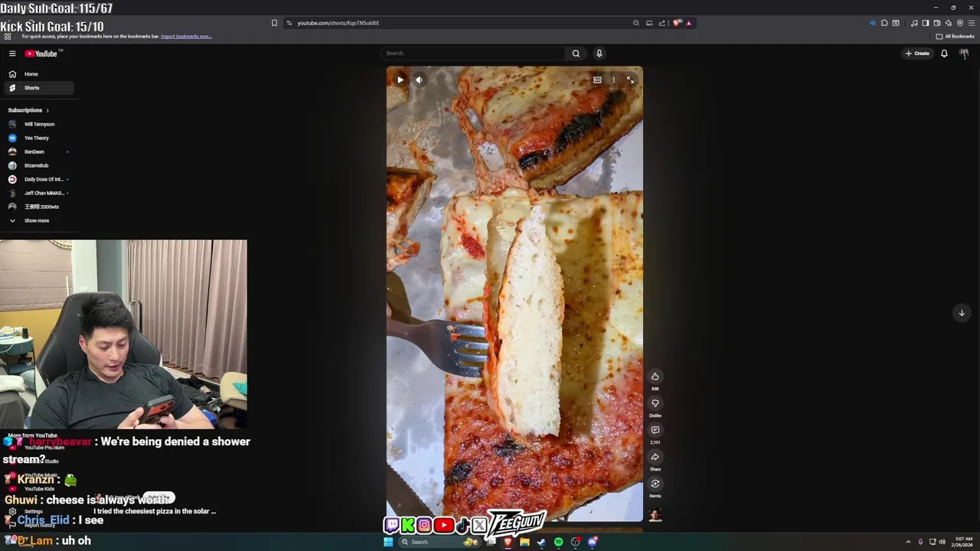
Task: Open the BenDeen subscription channel
Action: pos(39,152)
